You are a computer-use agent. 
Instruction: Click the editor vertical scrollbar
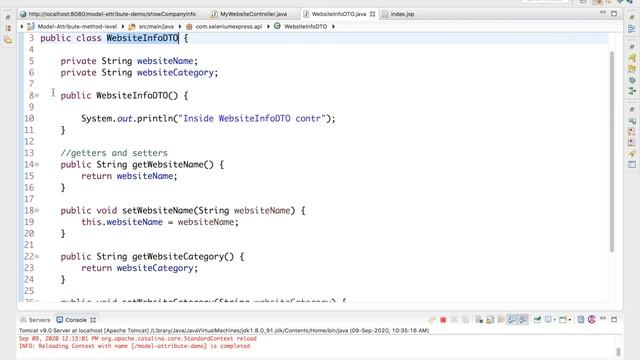(x=612, y=151)
